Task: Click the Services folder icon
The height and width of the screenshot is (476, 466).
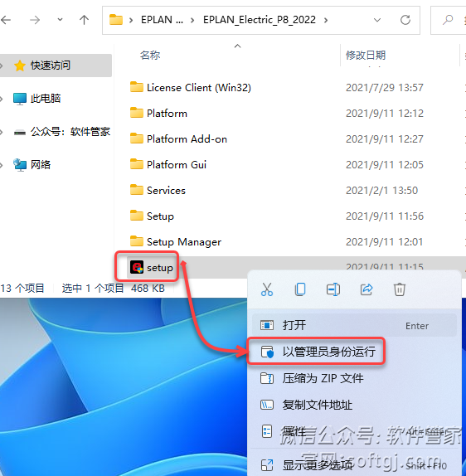Action: click(x=137, y=190)
